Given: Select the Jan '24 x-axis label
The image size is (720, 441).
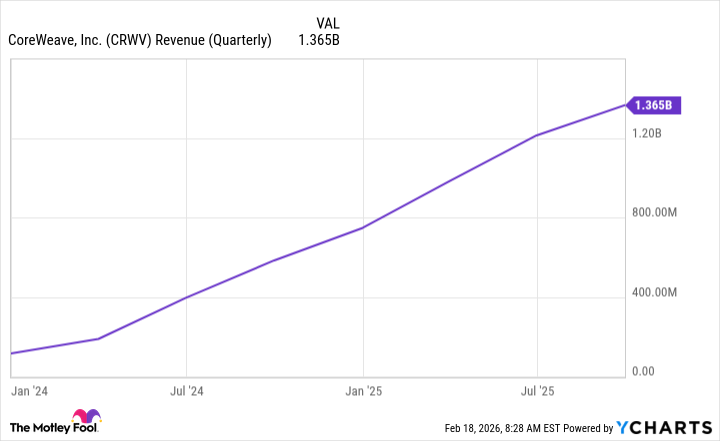Looking at the screenshot, I should pyautogui.click(x=28, y=389).
